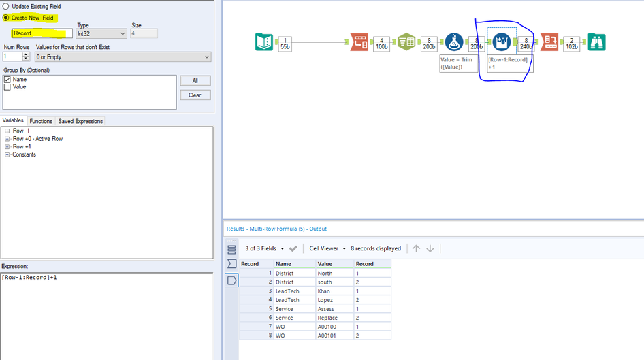Select the 'south' cell in results
Screen dimensions: 644x360
click(335, 282)
